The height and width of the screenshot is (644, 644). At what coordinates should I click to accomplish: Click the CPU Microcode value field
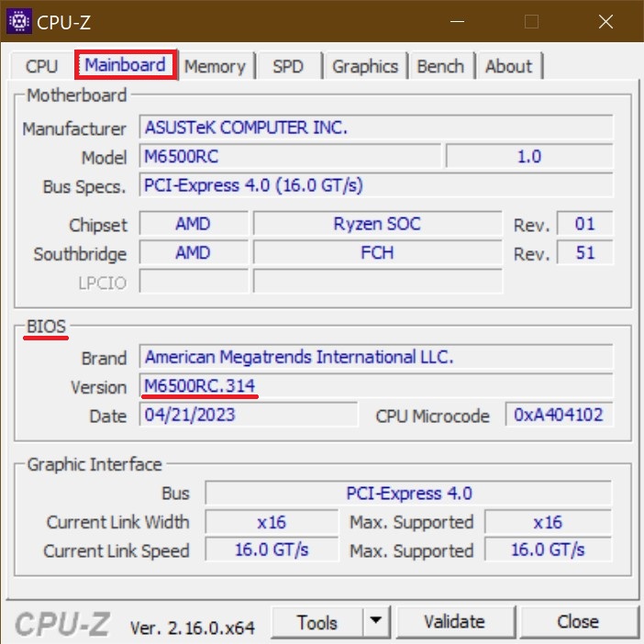pos(558,415)
